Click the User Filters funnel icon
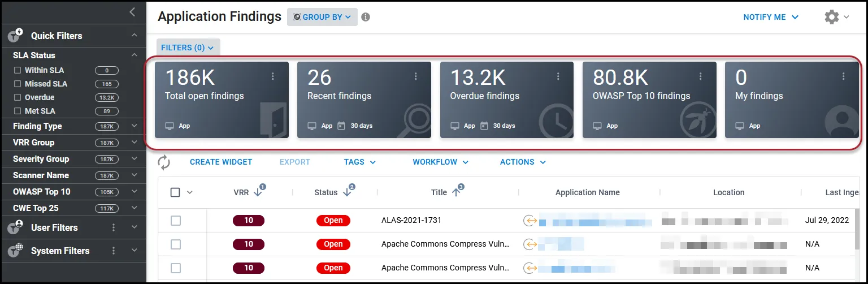The width and height of the screenshot is (868, 284). pos(15,227)
